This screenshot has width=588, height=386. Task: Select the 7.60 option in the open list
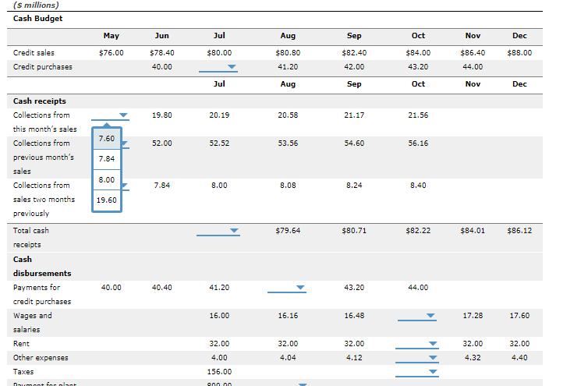(x=107, y=139)
